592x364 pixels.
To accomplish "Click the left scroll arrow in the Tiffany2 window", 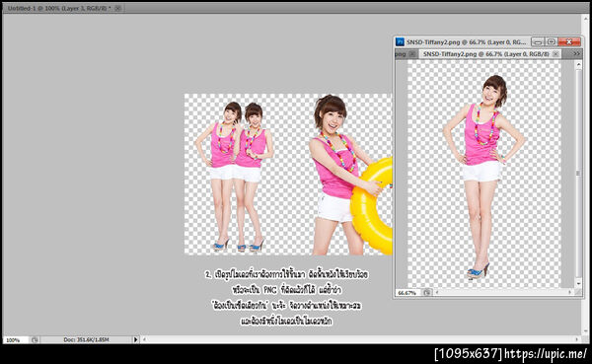I will pyautogui.click(x=437, y=292).
